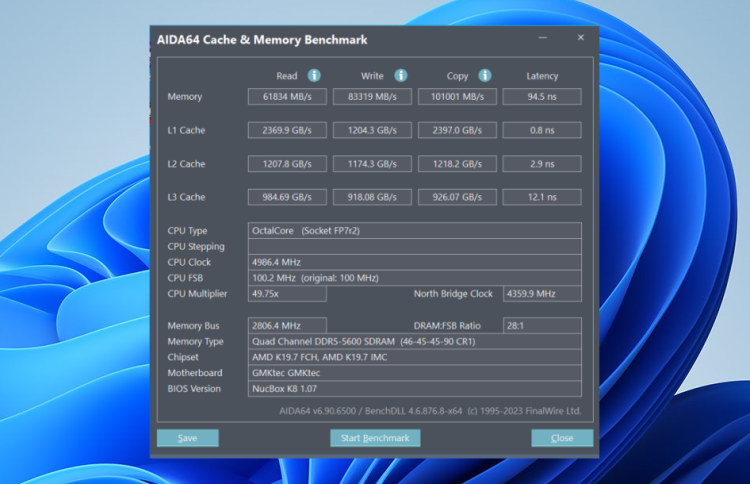Image resolution: width=750 pixels, height=484 pixels.
Task: Click L2 Cache latency 2.9 ns
Action: pyautogui.click(x=542, y=164)
